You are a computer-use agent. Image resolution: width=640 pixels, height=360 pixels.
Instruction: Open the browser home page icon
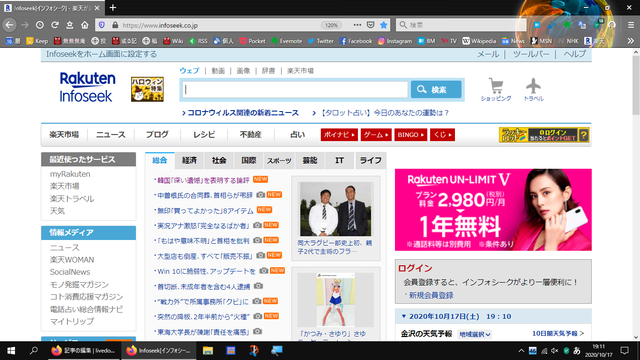[84, 25]
